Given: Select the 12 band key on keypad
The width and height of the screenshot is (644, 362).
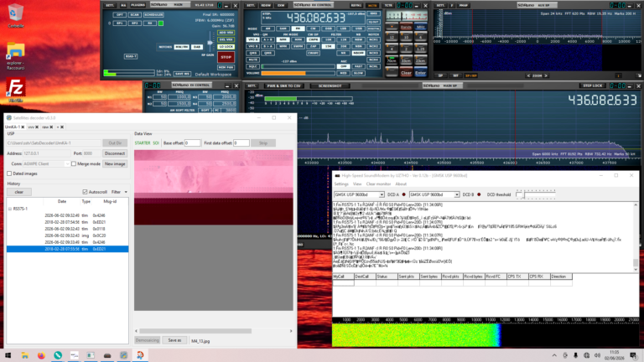Looking at the screenshot, I should (392, 37).
